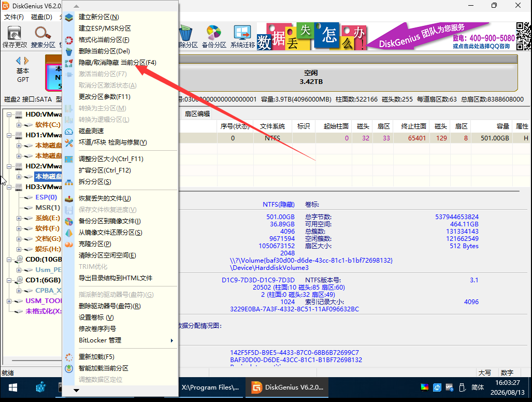
Task: Collapse the HD2 disk tree node
Action: [9, 166]
